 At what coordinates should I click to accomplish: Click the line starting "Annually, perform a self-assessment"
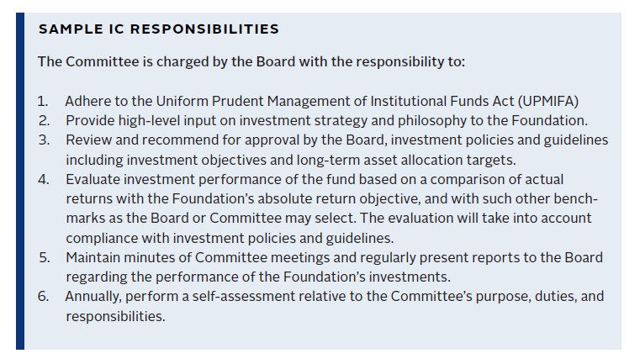point(334,297)
